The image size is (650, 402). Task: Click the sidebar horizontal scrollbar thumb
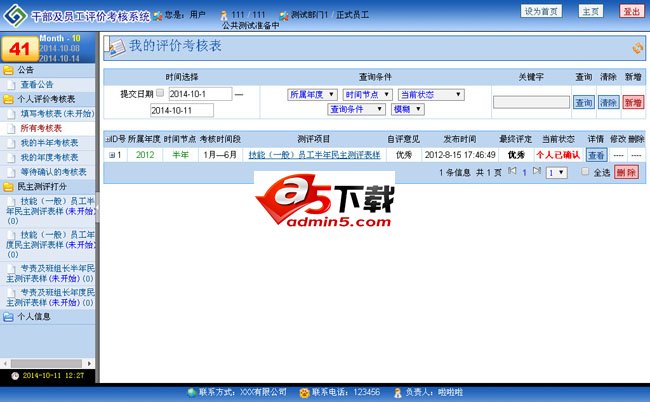(46, 363)
